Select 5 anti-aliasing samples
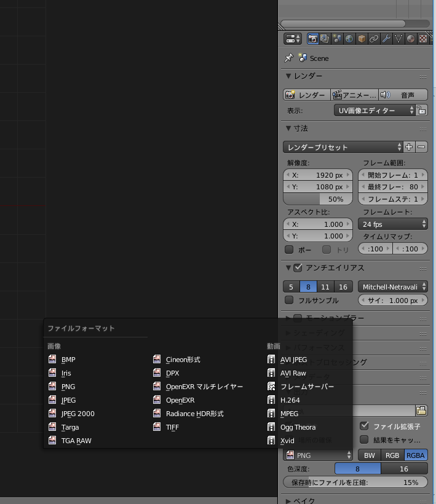 click(x=291, y=286)
